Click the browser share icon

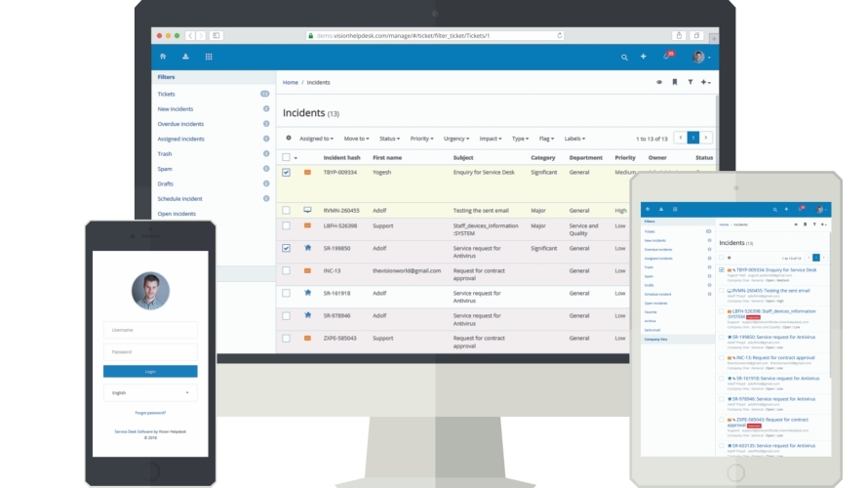click(679, 35)
